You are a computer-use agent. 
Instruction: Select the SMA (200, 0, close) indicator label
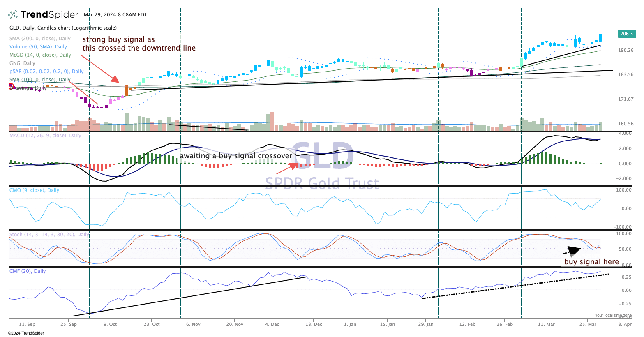pos(40,39)
